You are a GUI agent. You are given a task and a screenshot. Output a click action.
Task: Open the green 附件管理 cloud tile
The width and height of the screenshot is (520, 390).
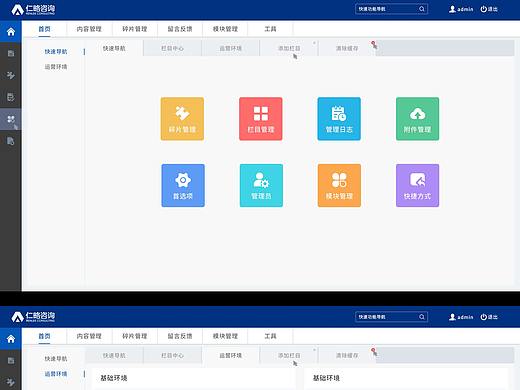click(x=417, y=119)
